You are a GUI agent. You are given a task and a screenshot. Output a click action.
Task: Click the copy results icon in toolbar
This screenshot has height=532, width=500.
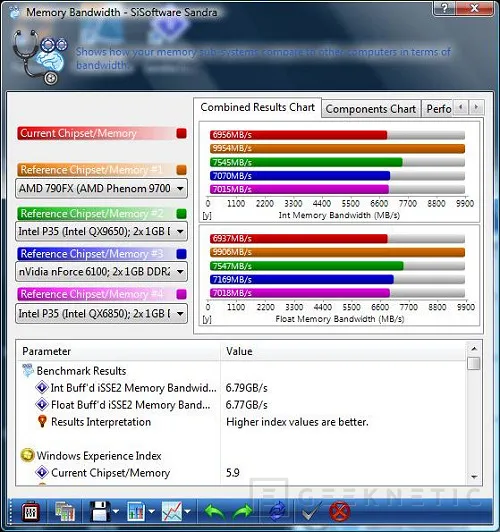(64, 511)
